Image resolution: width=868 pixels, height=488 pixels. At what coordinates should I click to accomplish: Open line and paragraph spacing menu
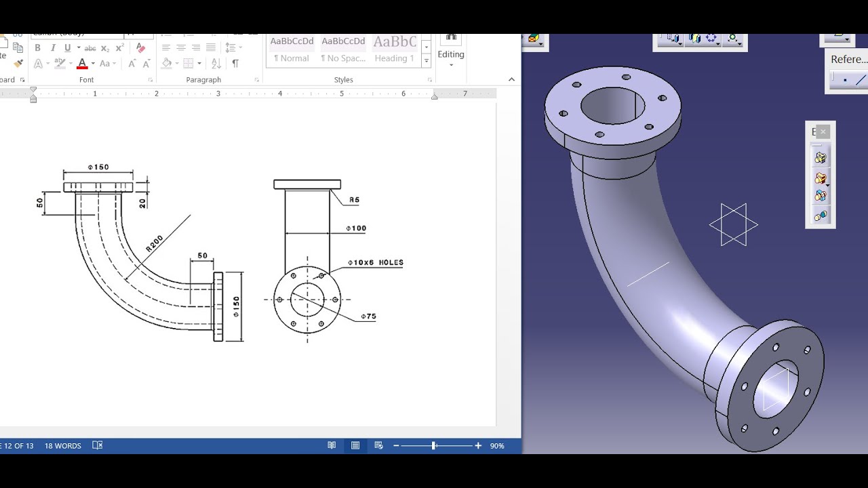pos(233,47)
